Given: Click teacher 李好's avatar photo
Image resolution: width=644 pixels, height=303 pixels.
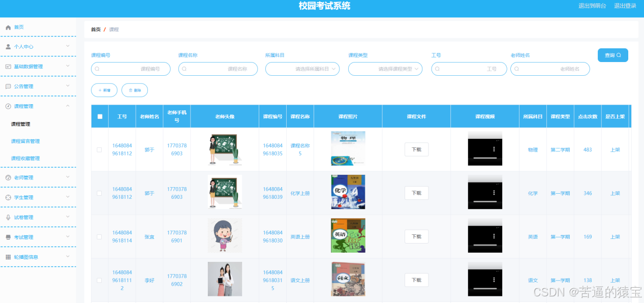Looking at the screenshot, I should (x=225, y=279).
